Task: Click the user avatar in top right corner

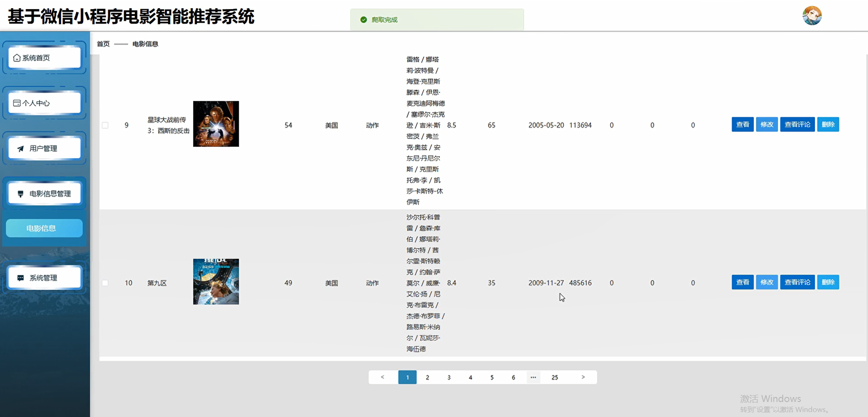Action: click(812, 15)
